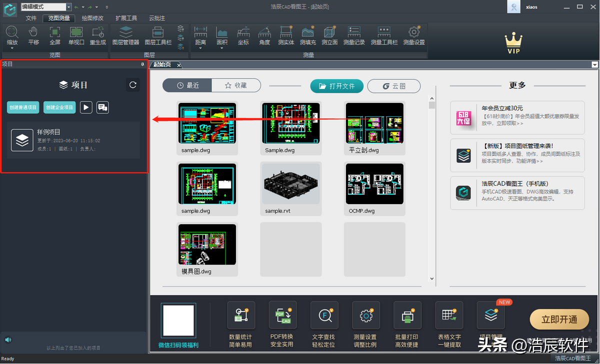Open the tab list dropdown arrow at right

pos(595,65)
